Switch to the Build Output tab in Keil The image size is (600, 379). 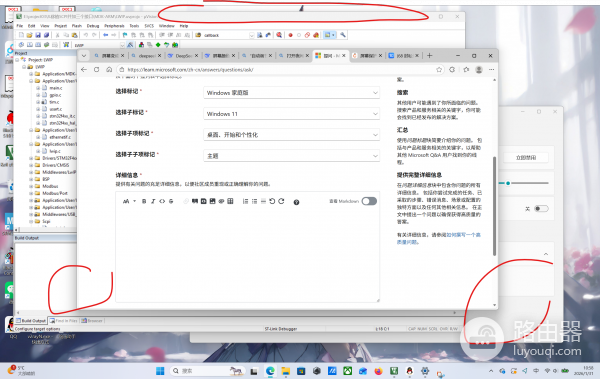point(31,321)
